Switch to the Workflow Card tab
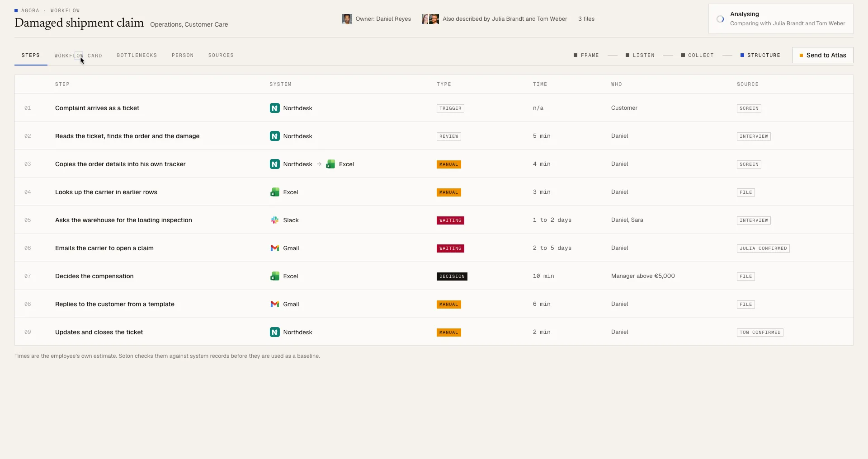Screen dimensions: 868x459 (78, 56)
